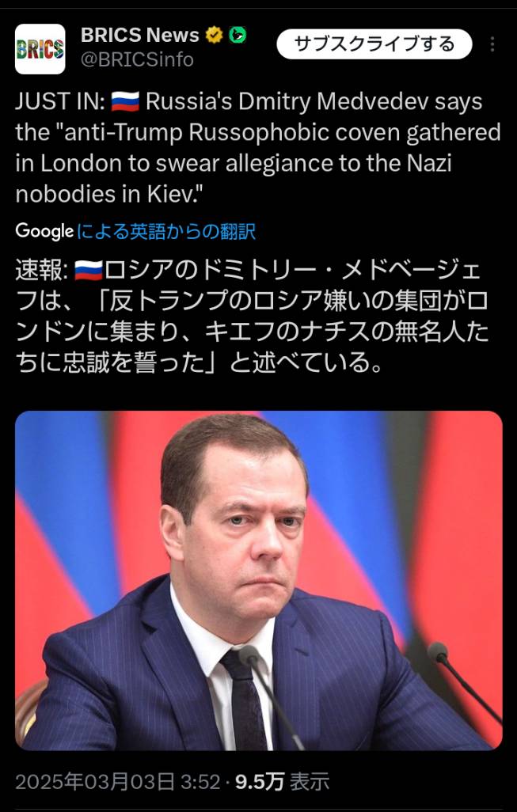The width and height of the screenshot is (517, 812).
Task: Click the Russian flag emoji after 速報
Action: [89, 271]
